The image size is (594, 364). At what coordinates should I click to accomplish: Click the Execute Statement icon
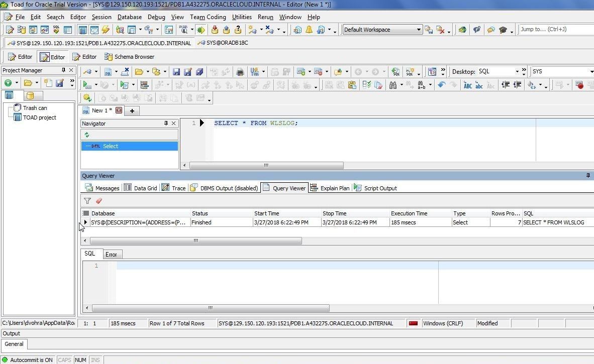tap(87, 85)
